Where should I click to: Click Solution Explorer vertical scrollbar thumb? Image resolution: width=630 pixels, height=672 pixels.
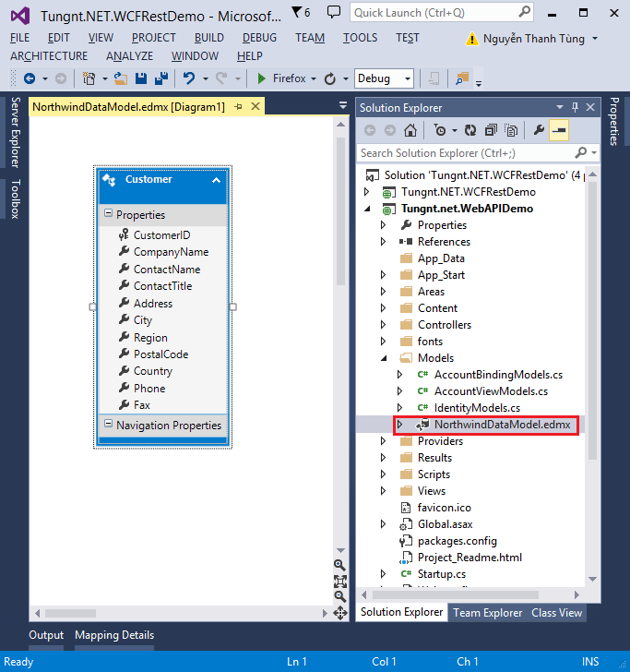592,321
